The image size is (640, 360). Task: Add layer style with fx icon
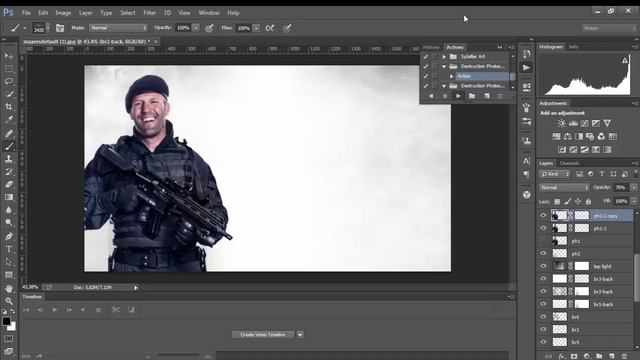tap(562, 356)
